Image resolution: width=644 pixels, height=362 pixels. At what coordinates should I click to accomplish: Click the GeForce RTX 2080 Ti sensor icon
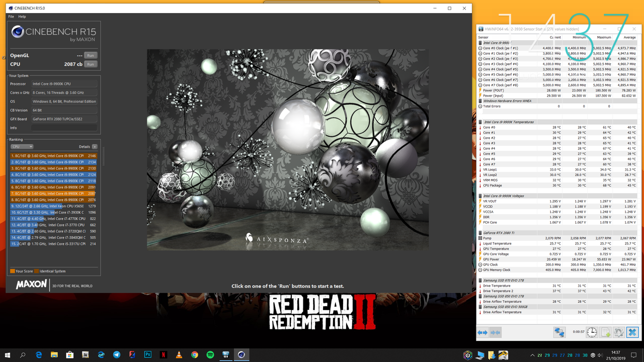pyautogui.click(x=479, y=232)
